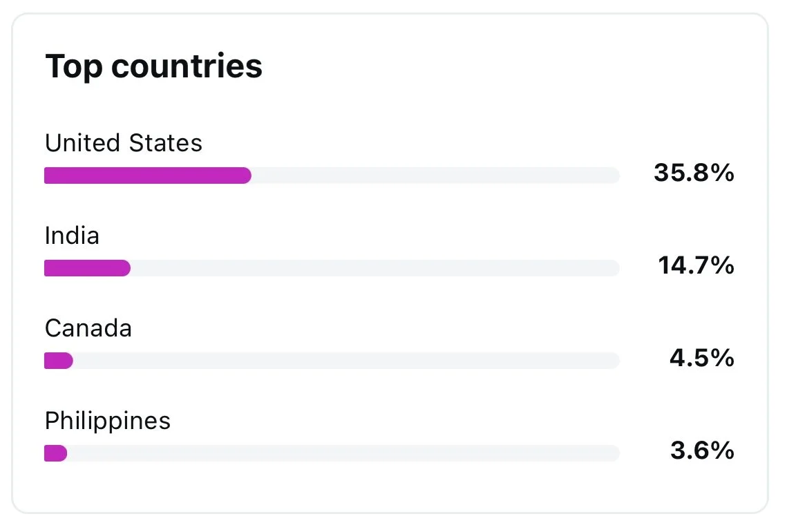
Task: Select the word 'States' in first country label
Action: [167, 143]
